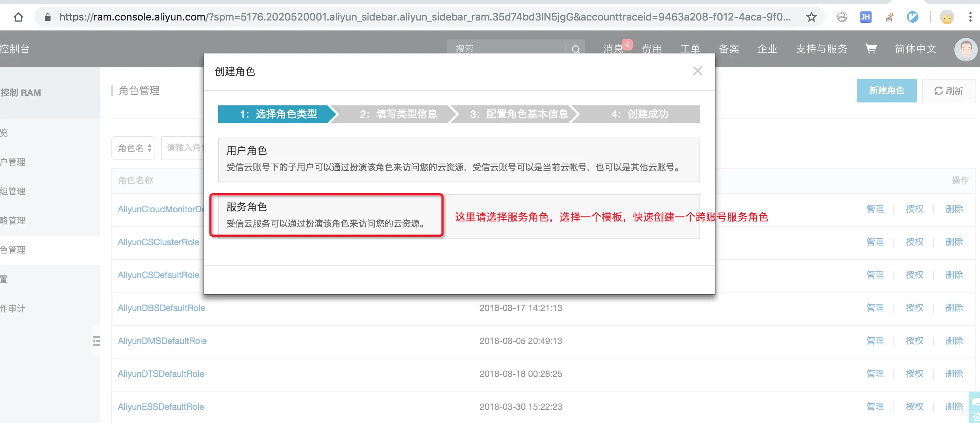
Task: Click the JH browser extension icon
Action: (865, 17)
